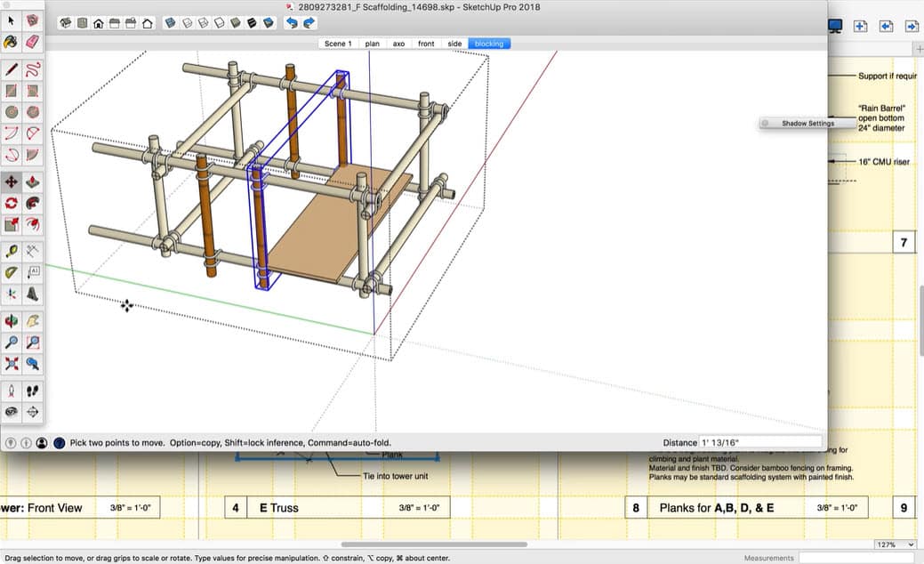This screenshot has height=564, width=924.
Task: Choose the Pan hand tool
Action: coord(32,321)
